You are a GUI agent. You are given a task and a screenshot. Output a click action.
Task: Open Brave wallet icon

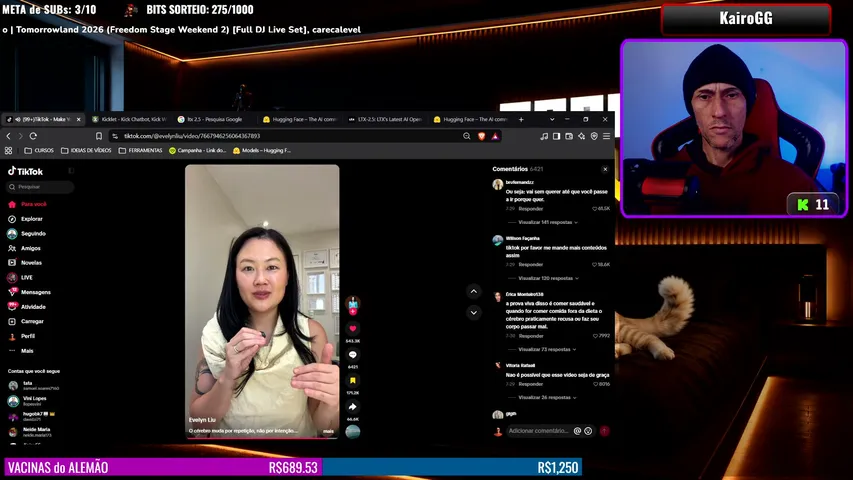[569, 136]
